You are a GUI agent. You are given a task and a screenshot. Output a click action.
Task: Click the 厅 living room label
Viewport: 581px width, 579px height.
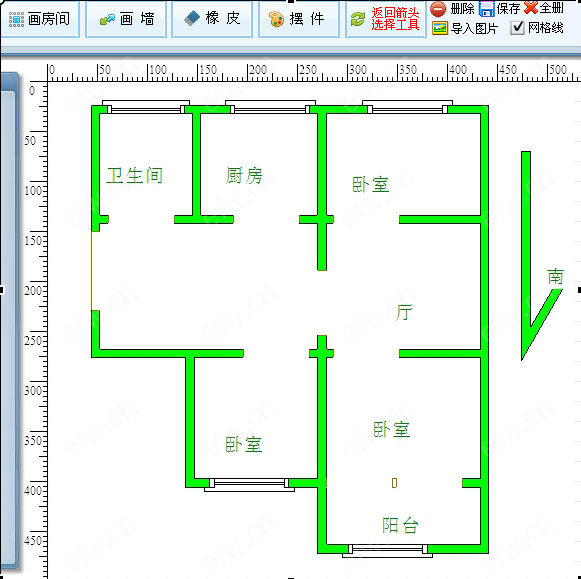(x=404, y=312)
